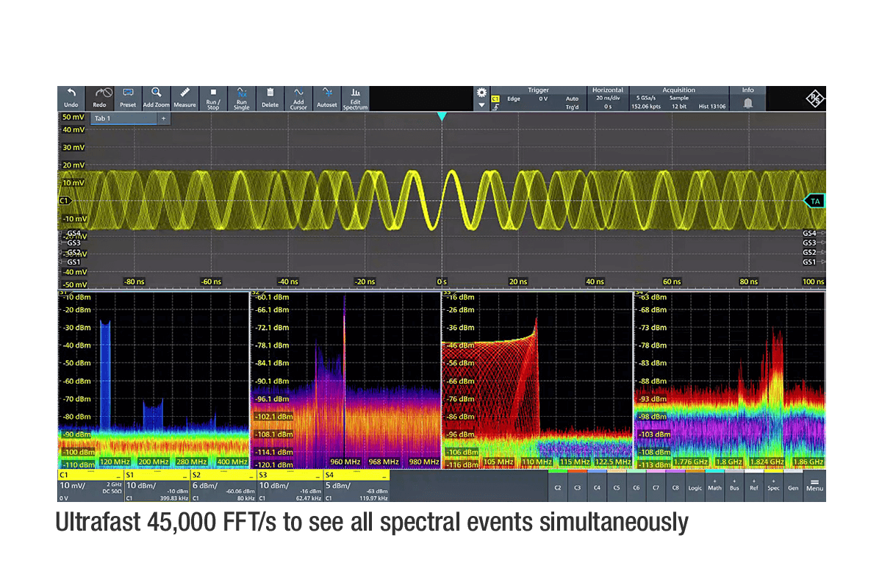
Task: Open the settings gear icon
Action: tap(481, 93)
